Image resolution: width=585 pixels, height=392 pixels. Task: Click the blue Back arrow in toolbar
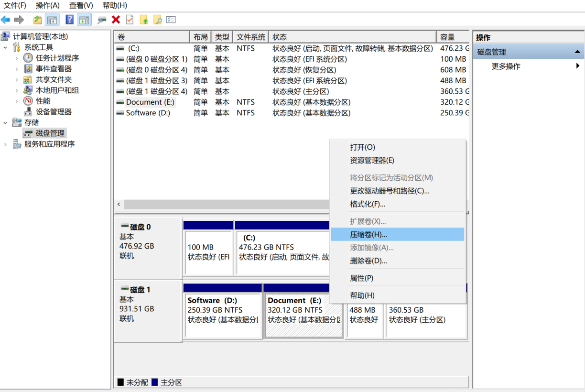pos(6,20)
